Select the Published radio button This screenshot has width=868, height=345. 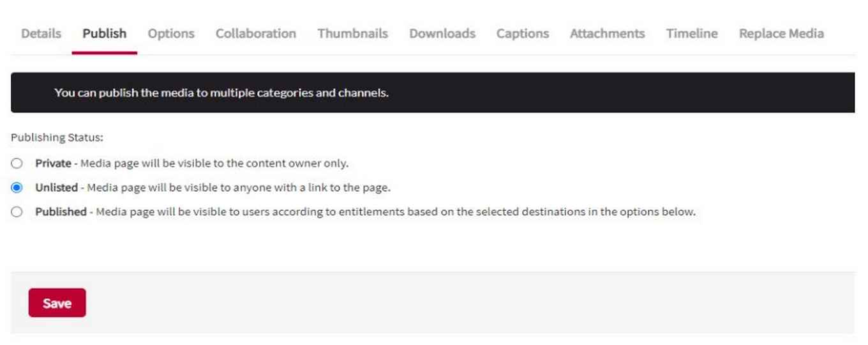tap(17, 212)
